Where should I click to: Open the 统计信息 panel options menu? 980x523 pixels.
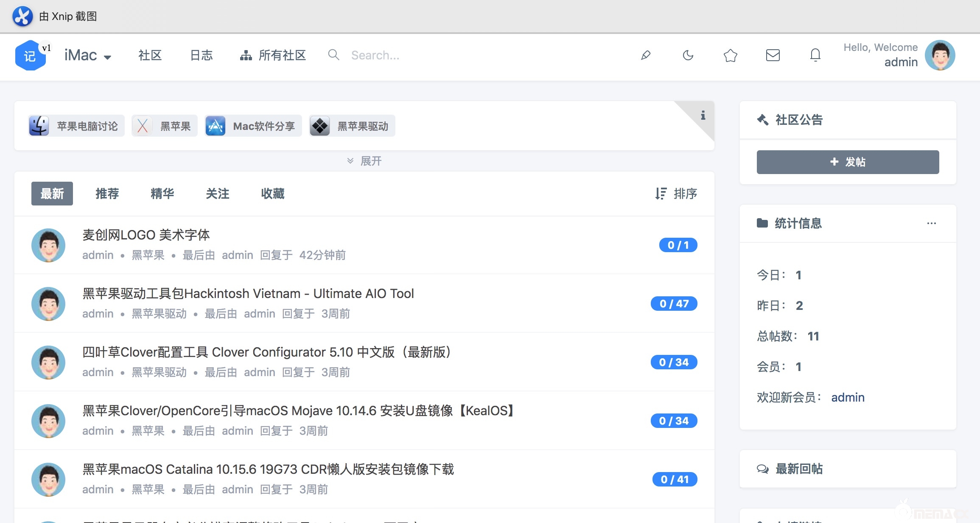pyautogui.click(x=932, y=223)
